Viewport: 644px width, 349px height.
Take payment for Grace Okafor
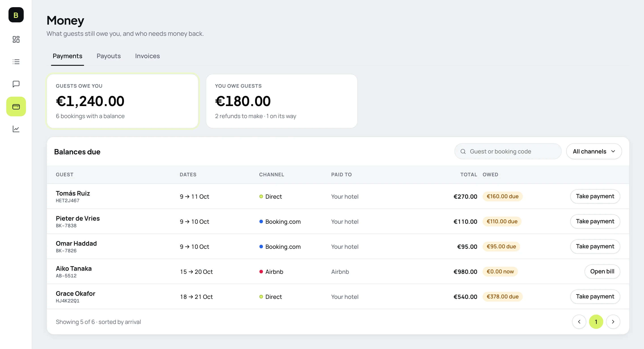click(x=595, y=296)
